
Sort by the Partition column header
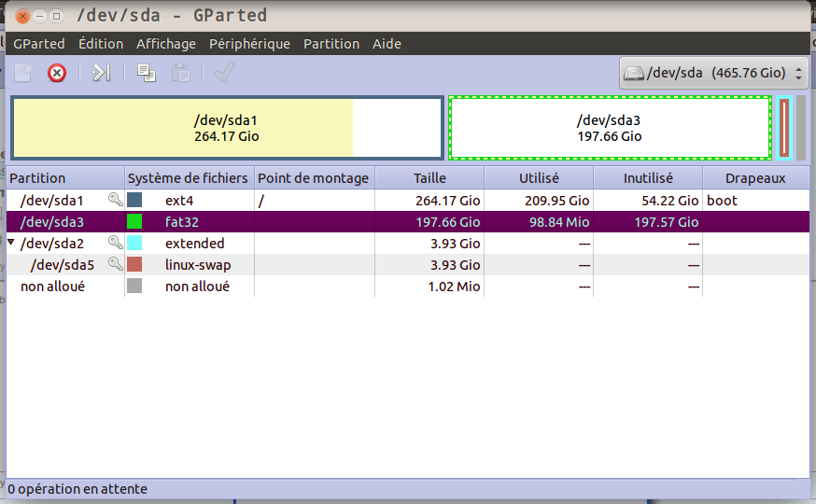click(x=65, y=178)
